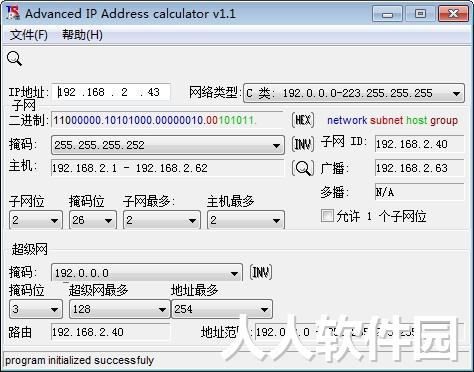Image resolution: width=474 pixels, height=372 pixels.
Task: Expand the subnet bits dropdown
Action: tap(36, 220)
